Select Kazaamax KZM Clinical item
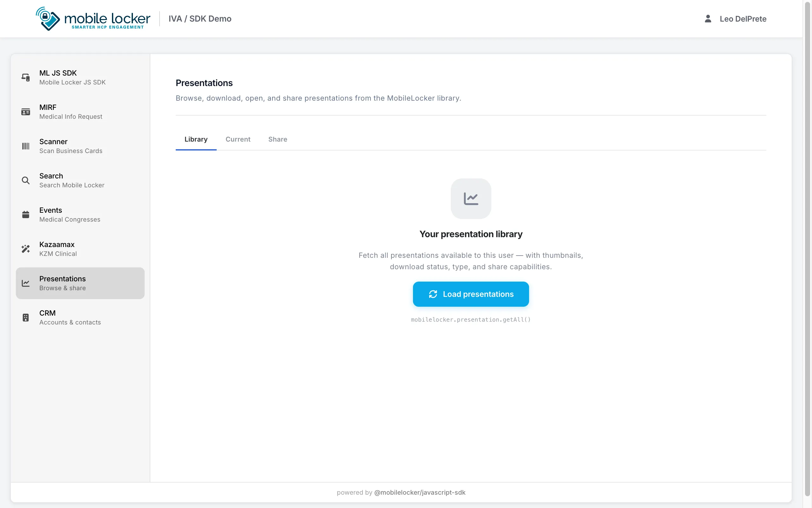The width and height of the screenshot is (812, 508). pos(80,249)
